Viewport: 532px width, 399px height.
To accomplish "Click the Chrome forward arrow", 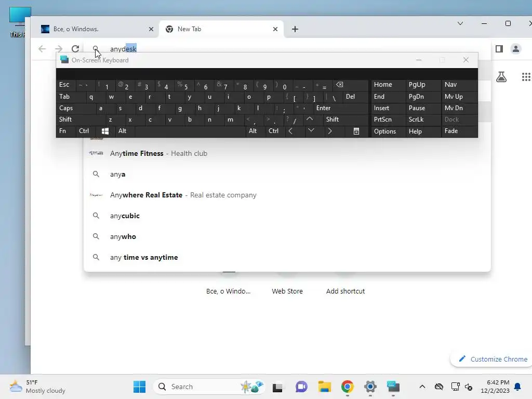I will [x=59, y=49].
